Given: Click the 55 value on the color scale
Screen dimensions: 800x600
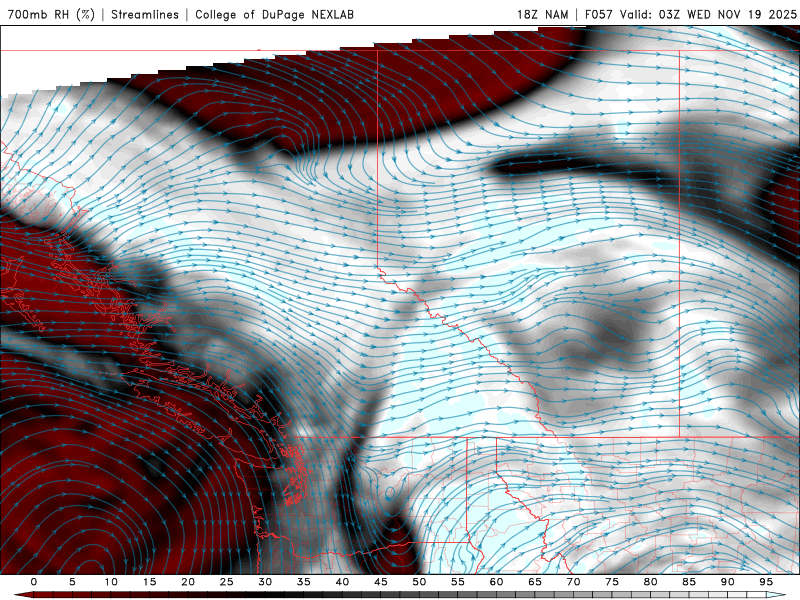Looking at the screenshot, I should [x=458, y=582].
